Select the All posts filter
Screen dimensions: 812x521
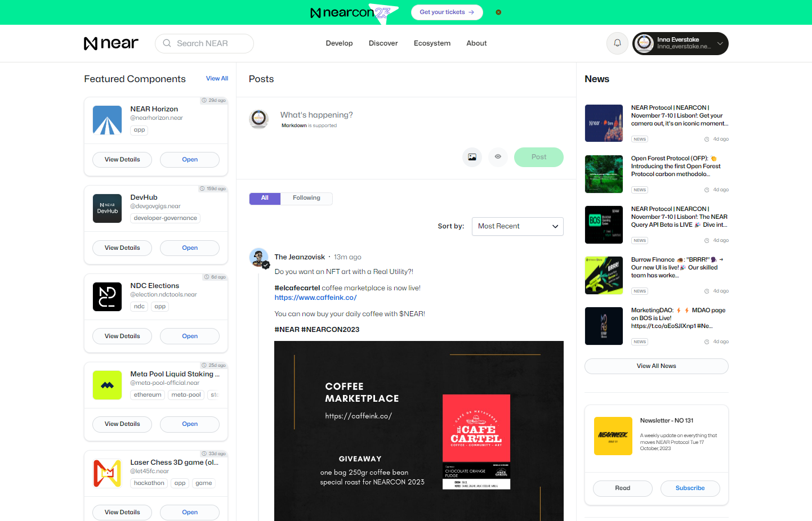265,198
